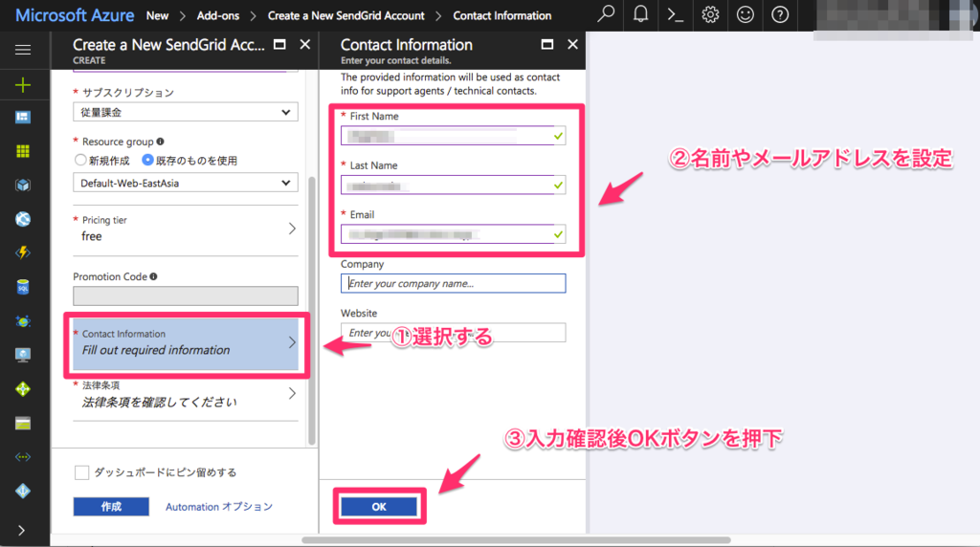The height and width of the screenshot is (547, 980).
Task: Open Virtual networks arrows icon
Action: pos(23,457)
